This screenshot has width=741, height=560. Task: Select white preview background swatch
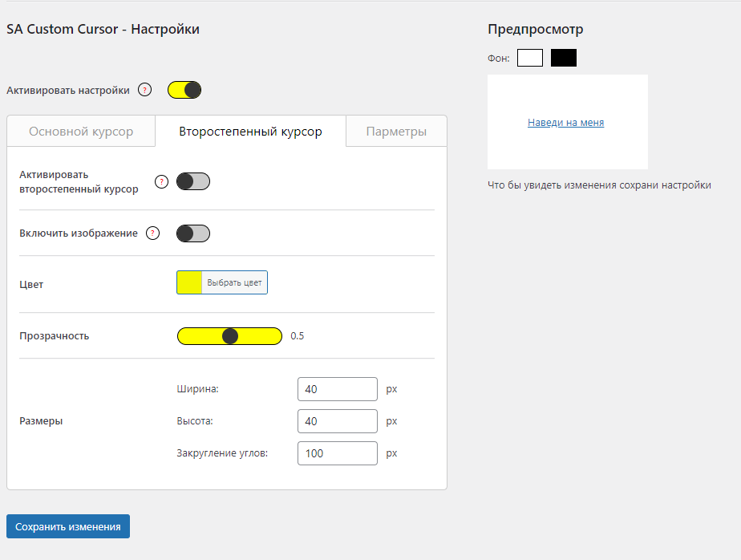(530, 58)
